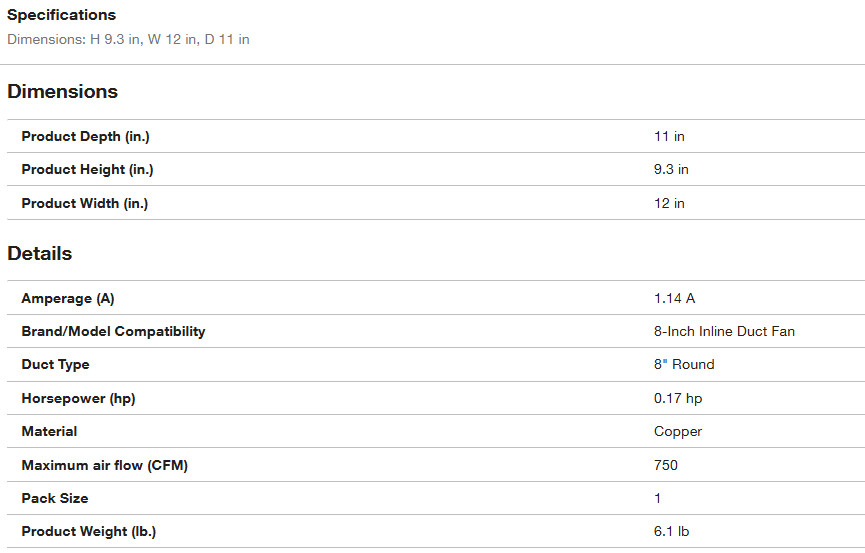The width and height of the screenshot is (865, 553).
Task: Select the Product Depth (in.) label
Action: pyautogui.click(x=85, y=136)
